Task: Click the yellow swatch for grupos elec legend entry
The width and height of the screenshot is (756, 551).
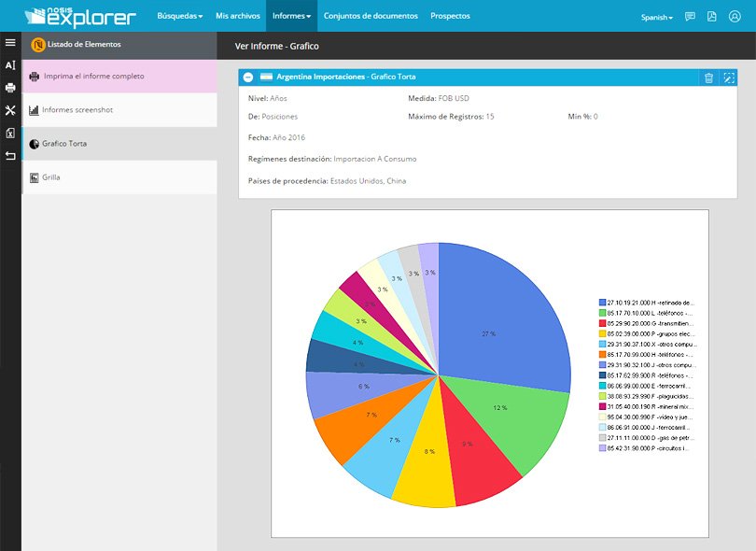Action: click(x=602, y=334)
